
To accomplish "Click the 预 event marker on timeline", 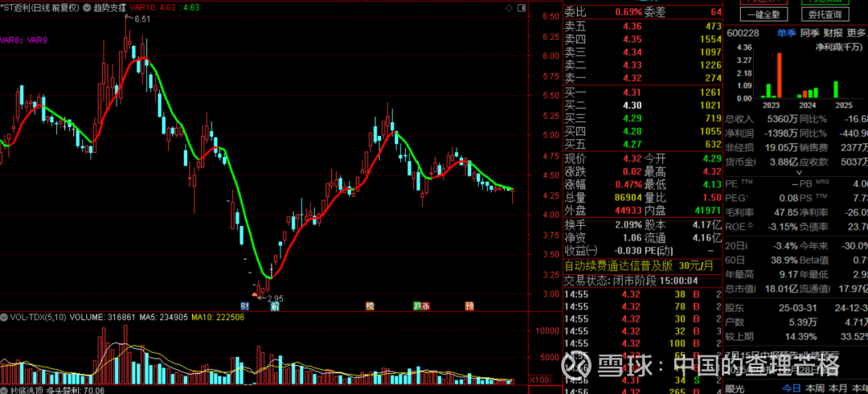I will point(469,306).
